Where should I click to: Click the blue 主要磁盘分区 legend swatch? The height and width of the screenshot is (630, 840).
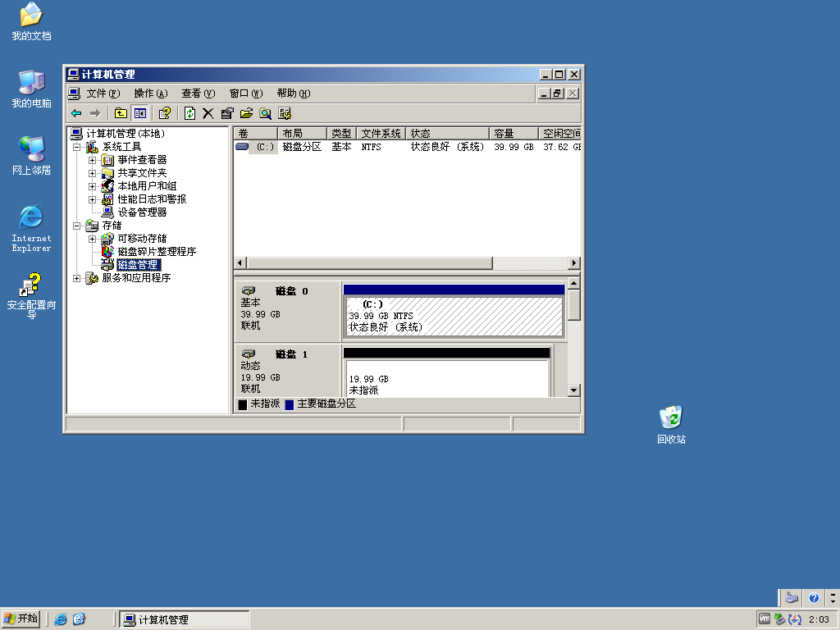point(290,404)
